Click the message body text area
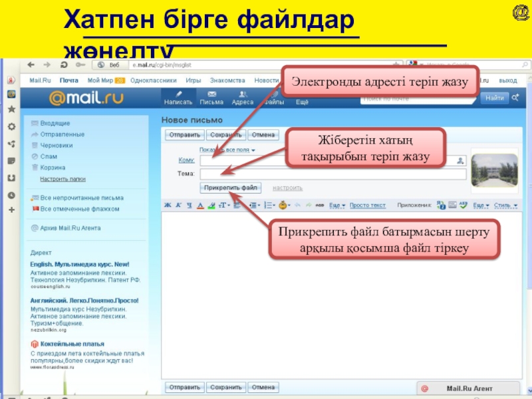The height and width of the screenshot is (399, 532). click(342, 295)
